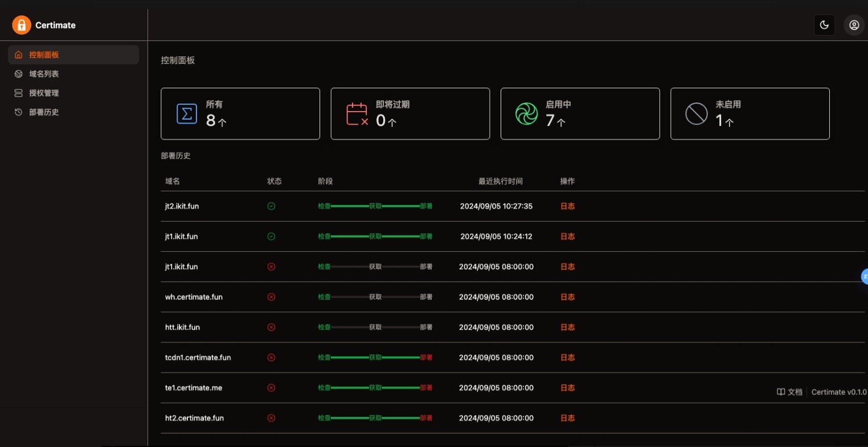The height and width of the screenshot is (447, 868).
Task: Click domain text te1.certimate.me
Action: (194, 388)
